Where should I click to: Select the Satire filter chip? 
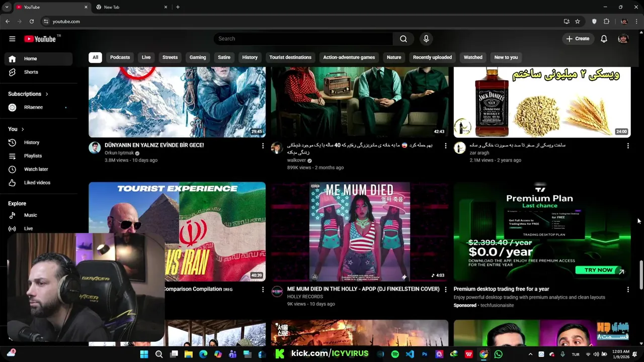pyautogui.click(x=224, y=57)
